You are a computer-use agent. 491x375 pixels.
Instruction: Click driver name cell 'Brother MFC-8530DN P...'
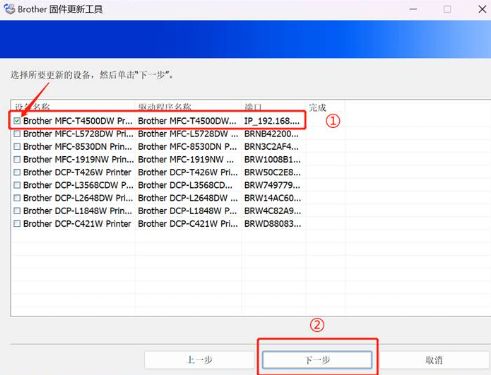point(188,147)
